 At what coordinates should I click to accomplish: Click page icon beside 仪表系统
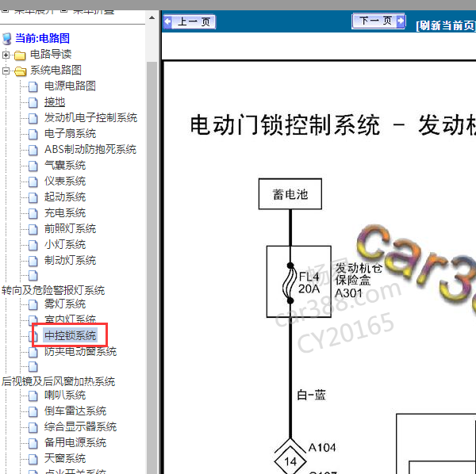(x=33, y=182)
